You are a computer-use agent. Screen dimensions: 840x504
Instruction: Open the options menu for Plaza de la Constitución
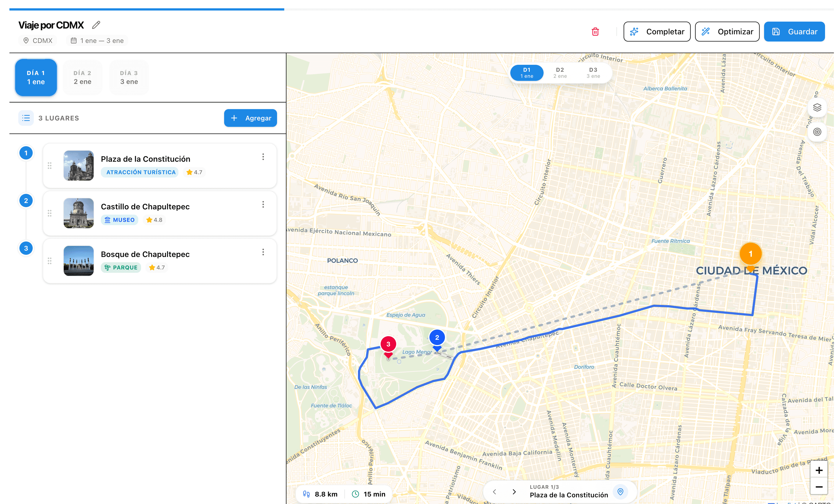point(263,156)
